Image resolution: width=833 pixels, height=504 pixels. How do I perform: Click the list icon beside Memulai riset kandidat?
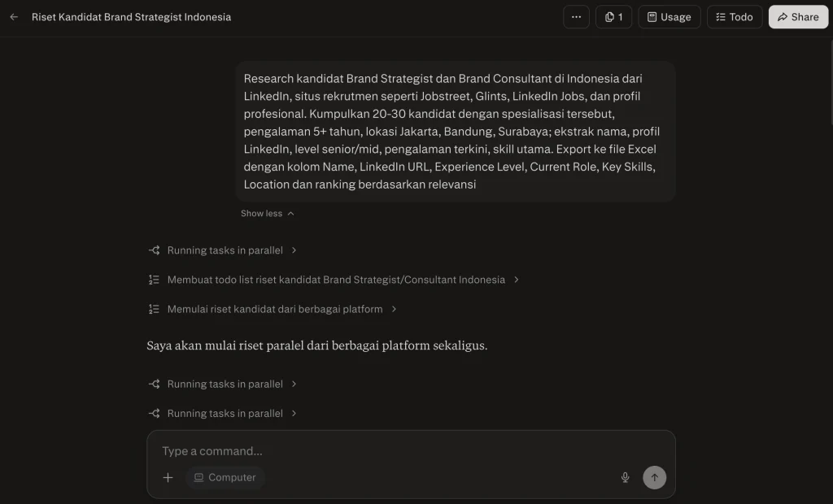(153, 309)
